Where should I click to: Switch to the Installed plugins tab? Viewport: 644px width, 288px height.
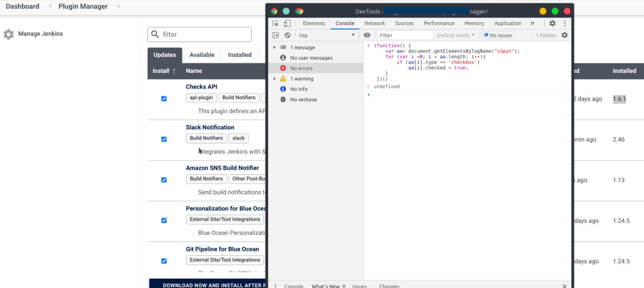[240, 55]
